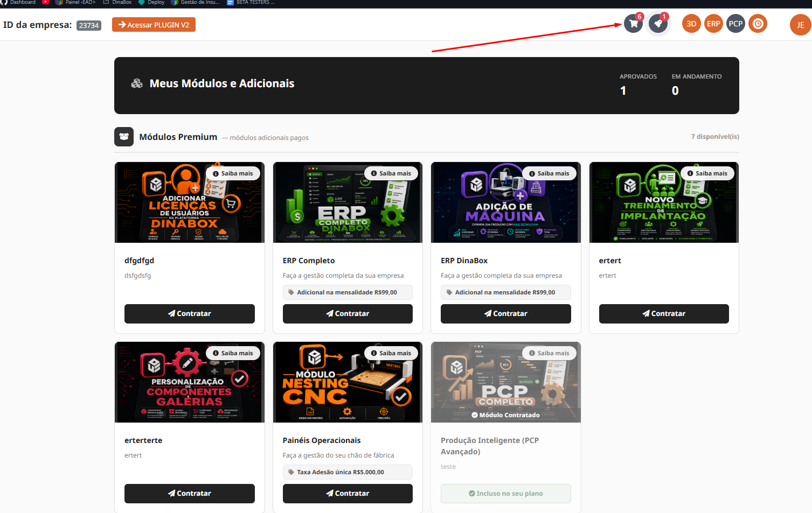This screenshot has width=812, height=513.
Task: Click the ERP Completo R$99,00 price tag
Action: pos(348,292)
